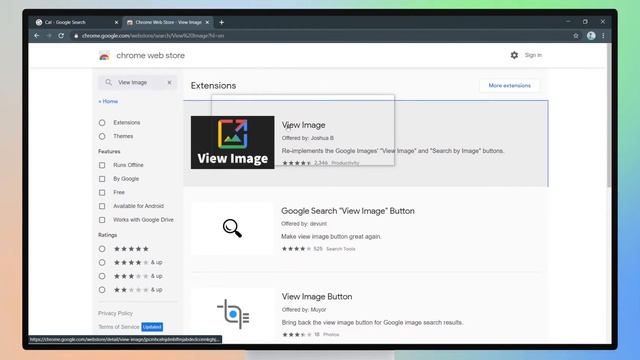Open the Terms of Service link

(x=119, y=327)
